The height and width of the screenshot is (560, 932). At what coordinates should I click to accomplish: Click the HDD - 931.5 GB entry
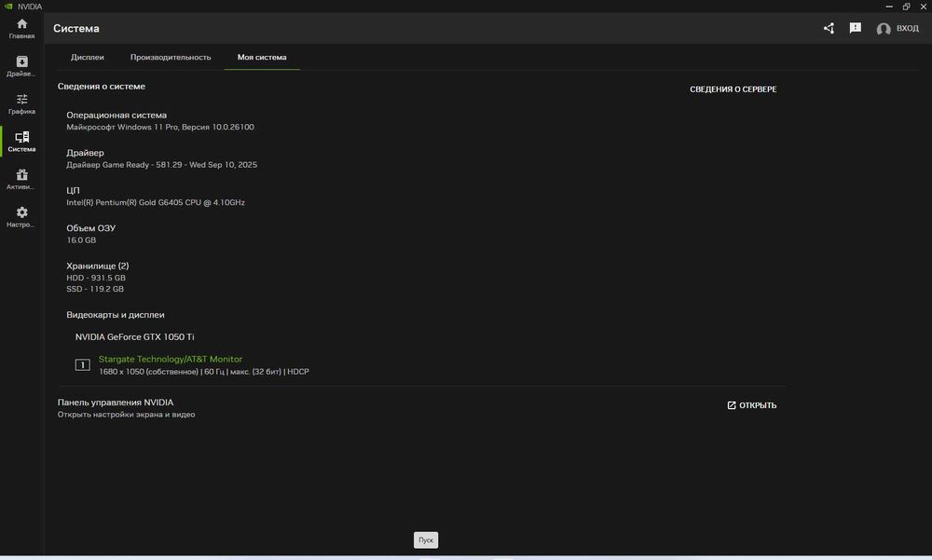pos(96,278)
